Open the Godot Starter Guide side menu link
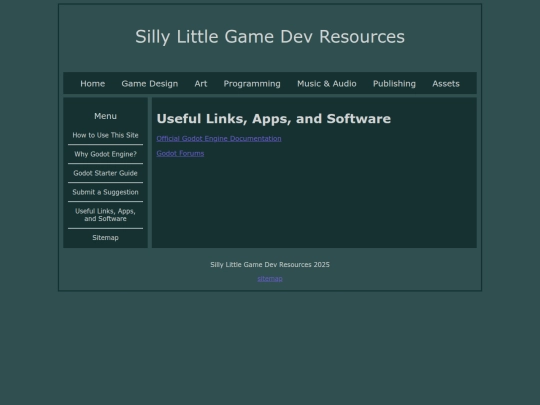540x405 pixels. (x=105, y=173)
